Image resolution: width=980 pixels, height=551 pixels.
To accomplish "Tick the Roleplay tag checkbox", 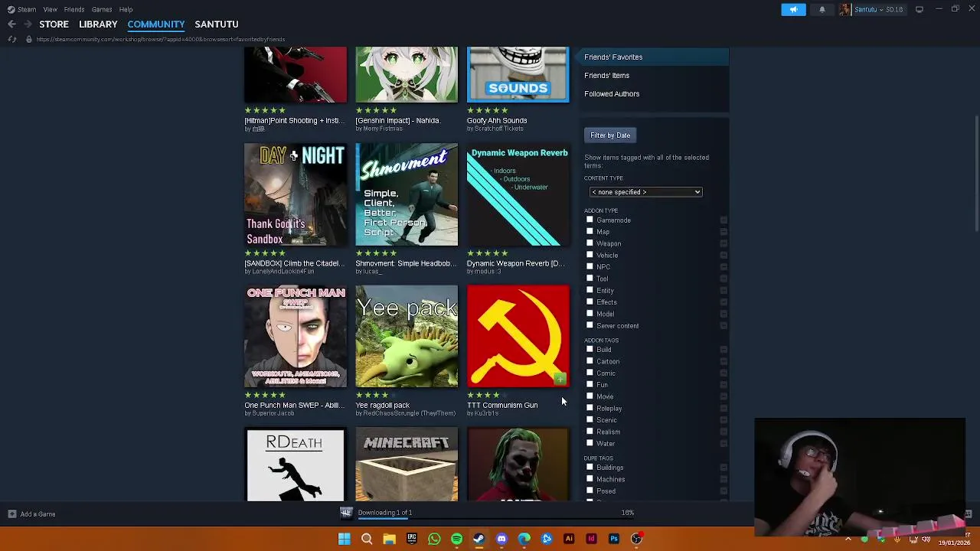I will tap(590, 408).
